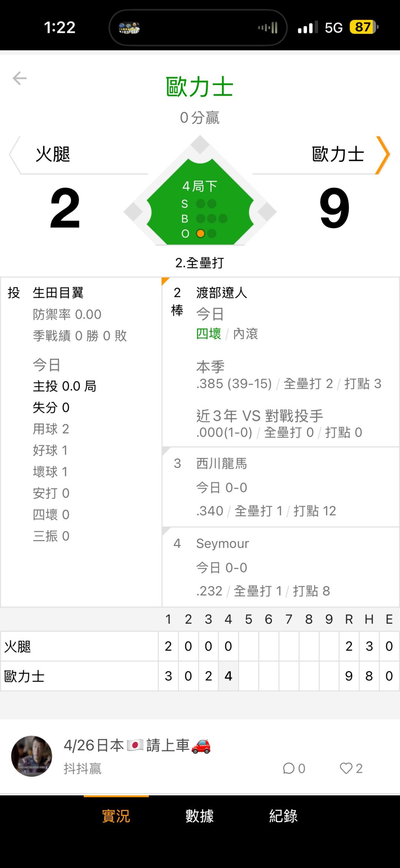Expand batter 4 Seymour row
This screenshot has width=400, height=868.
pyautogui.click(x=280, y=567)
